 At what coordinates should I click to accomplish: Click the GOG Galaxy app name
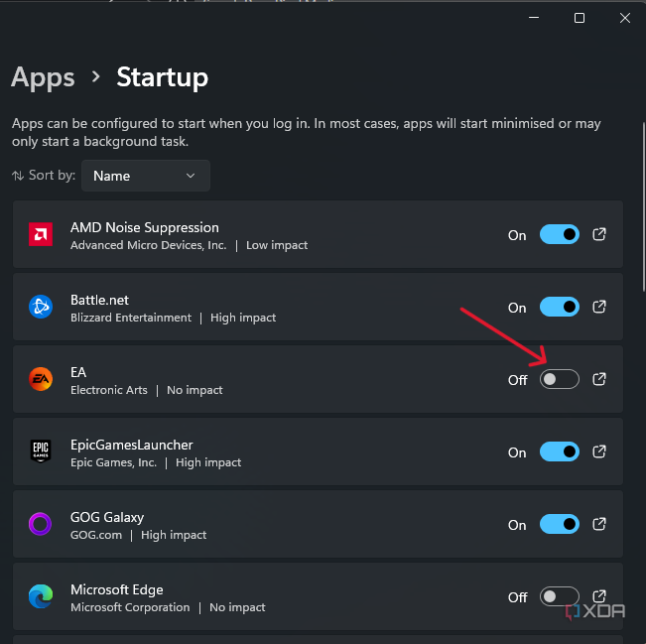point(107,518)
